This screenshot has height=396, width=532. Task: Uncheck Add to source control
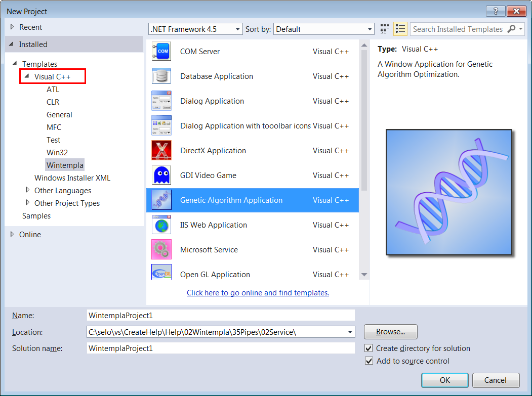click(369, 361)
